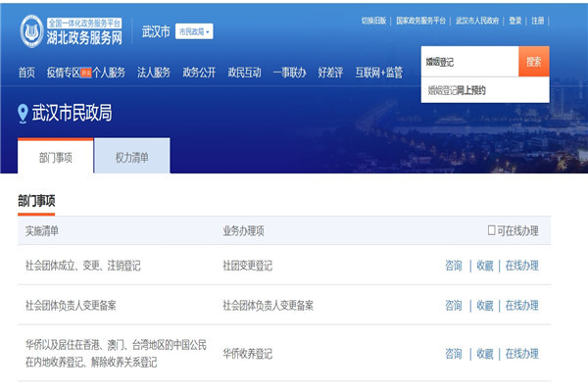
Task: Open 一事联办 navigation item
Action: (x=289, y=73)
